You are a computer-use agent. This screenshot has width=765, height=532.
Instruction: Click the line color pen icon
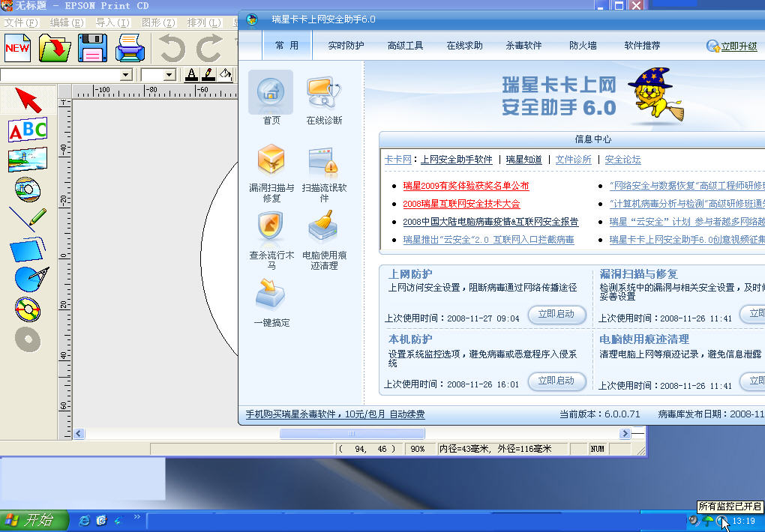click(208, 75)
